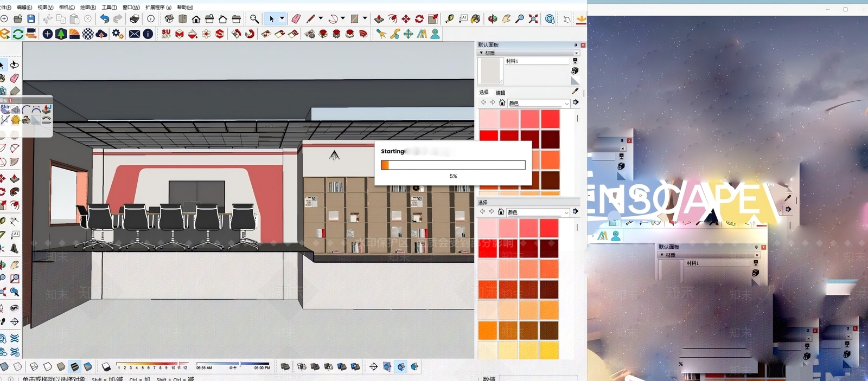868x381 pixels.
Task: Click the Save (floppy disk) icon
Action: [31, 19]
